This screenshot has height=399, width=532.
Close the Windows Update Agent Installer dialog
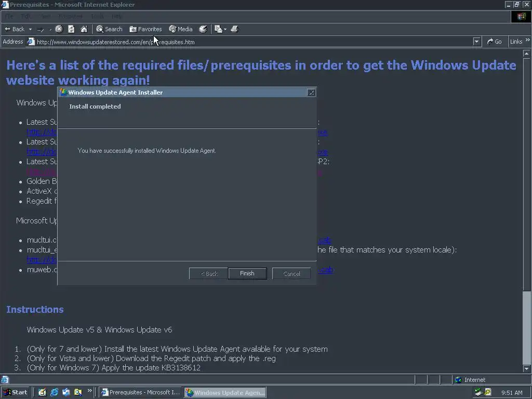pyautogui.click(x=311, y=92)
